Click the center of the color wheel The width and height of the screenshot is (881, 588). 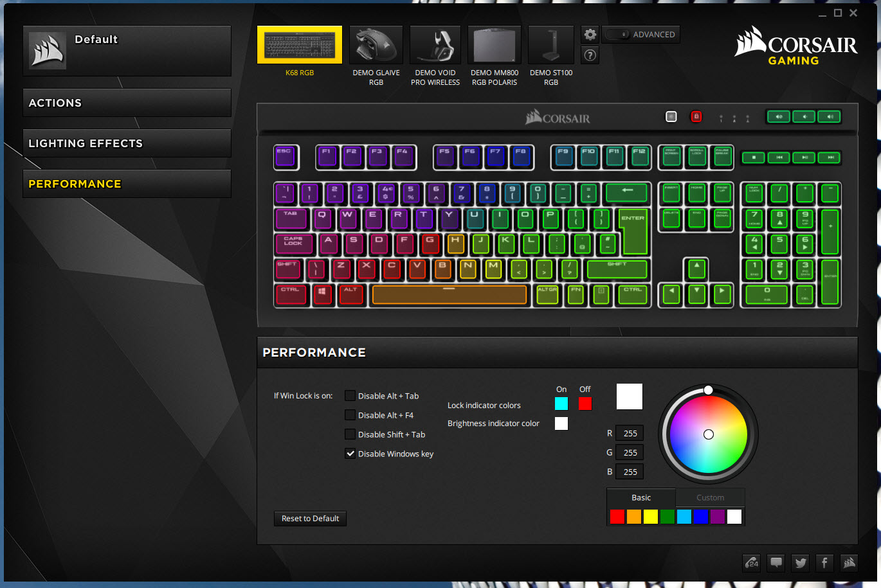[709, 434]
